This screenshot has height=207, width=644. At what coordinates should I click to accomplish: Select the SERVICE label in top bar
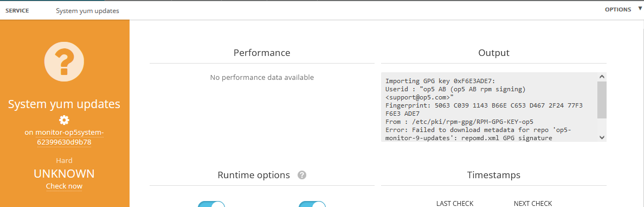[17, 11]
